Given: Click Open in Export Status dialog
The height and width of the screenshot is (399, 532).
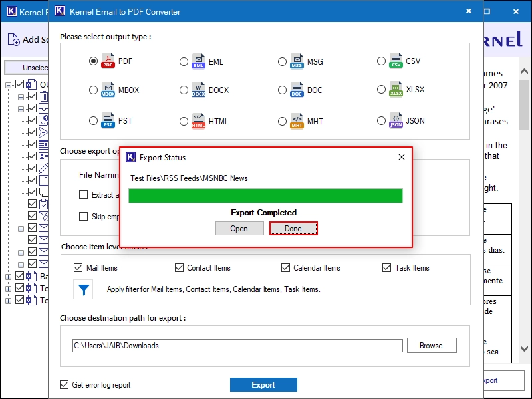Looking at the screenshot, I should pyautogui.click(x=239, y=228).
